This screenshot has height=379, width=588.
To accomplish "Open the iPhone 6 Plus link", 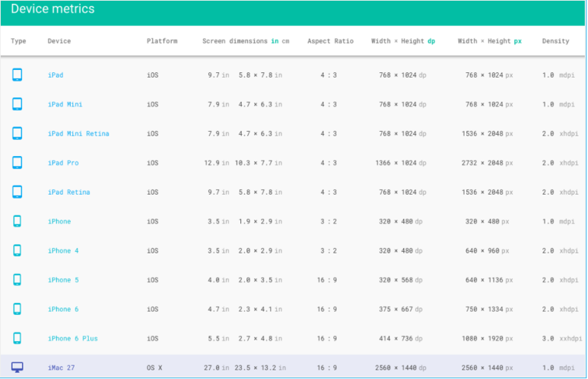I will click(x=72, y=339).
